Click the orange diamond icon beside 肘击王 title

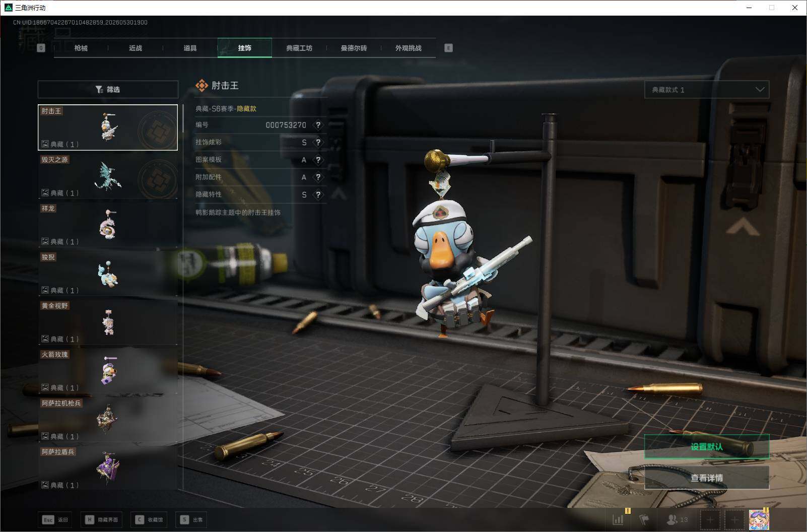click(201, 86)
